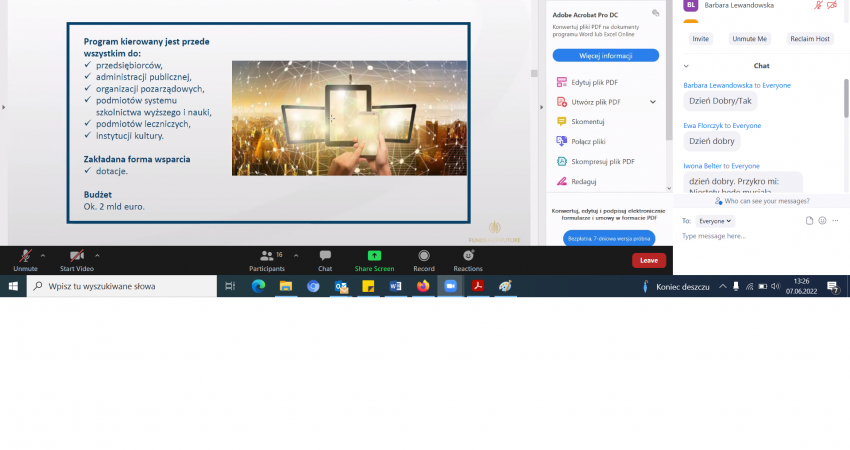Open File Explorer from taskbar
This screenshot has width=850, height=450.
tap(286, 286)
